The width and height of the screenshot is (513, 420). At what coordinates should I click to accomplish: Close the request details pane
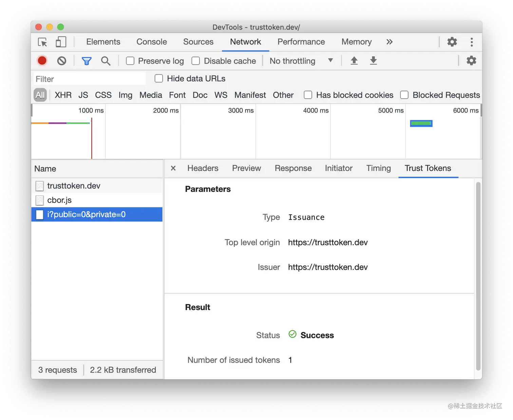pos(173,168)
